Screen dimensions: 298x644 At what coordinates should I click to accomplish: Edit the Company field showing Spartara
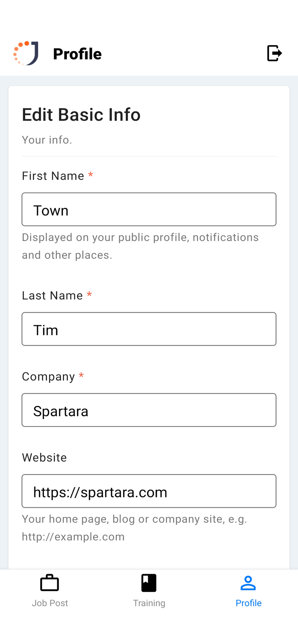pos(149,410)
